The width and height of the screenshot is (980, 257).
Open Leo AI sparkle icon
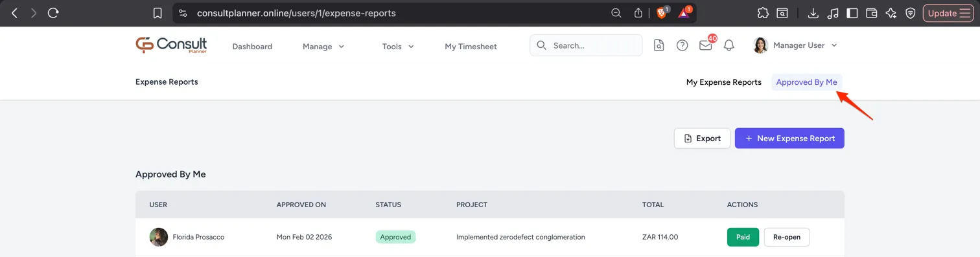[x=891, y=13]
